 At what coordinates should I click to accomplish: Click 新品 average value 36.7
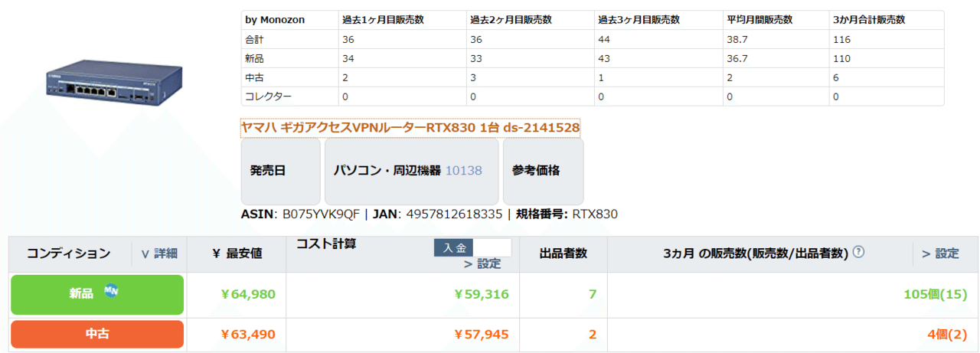pyautogui.click(x=737, y=58)
